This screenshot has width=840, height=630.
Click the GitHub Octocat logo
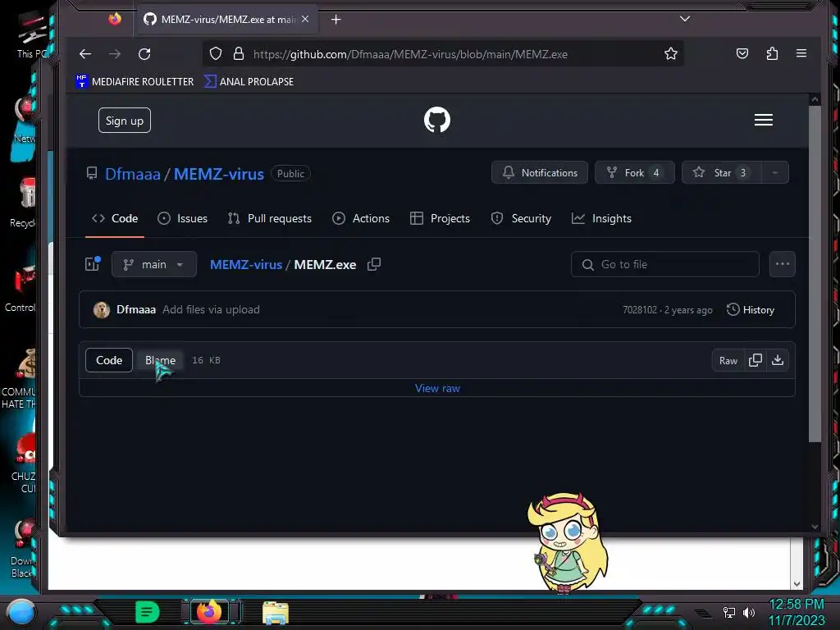point(437,120)
